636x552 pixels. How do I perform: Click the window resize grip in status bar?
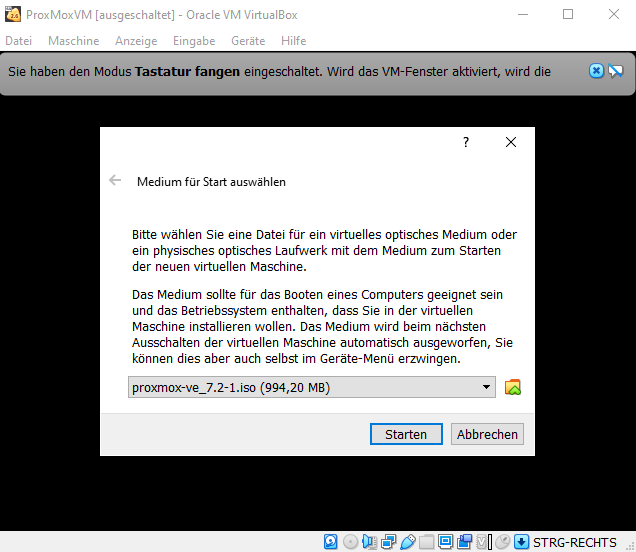coord(630,546)
